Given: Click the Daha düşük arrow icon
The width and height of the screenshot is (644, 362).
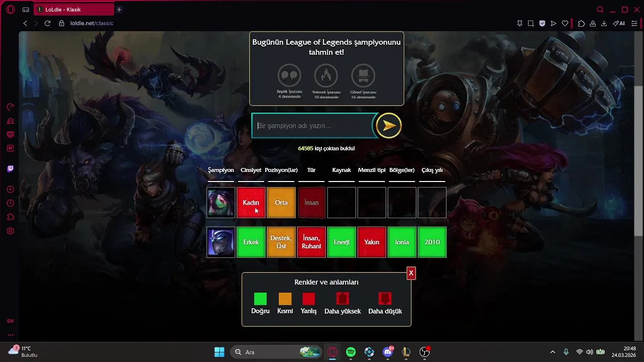Looking at the screenshot, I should pyautogui.click(x=385, y=299).
